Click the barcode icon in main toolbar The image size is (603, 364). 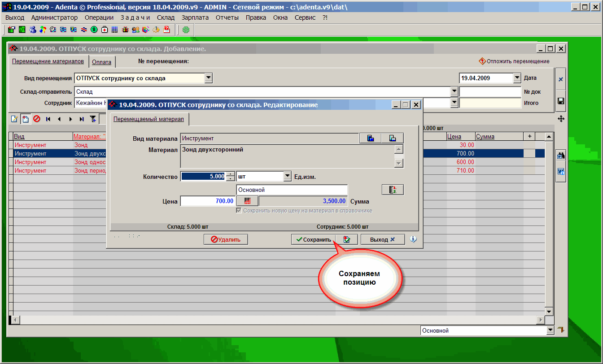114,30
